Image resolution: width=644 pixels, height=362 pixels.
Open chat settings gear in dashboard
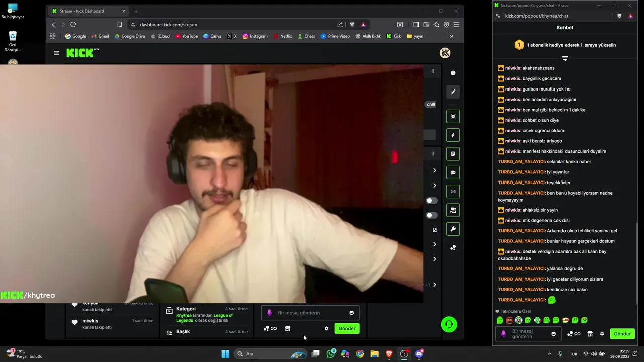point(326,329)
